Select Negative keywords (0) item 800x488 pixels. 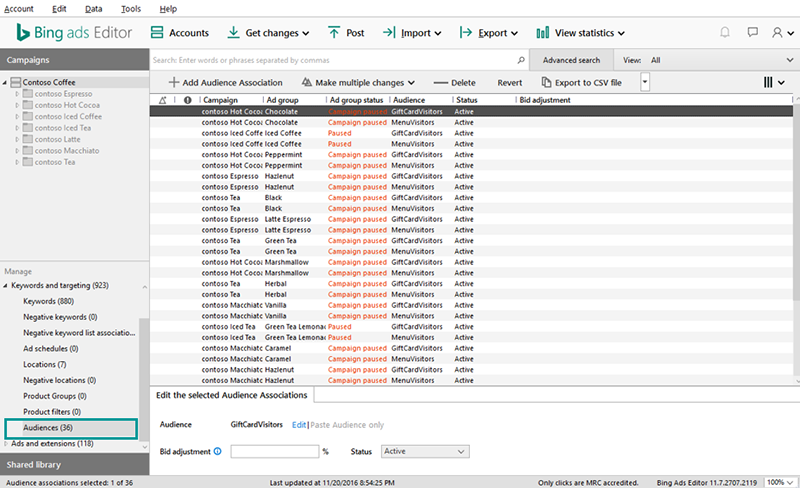tap(60, 317)
